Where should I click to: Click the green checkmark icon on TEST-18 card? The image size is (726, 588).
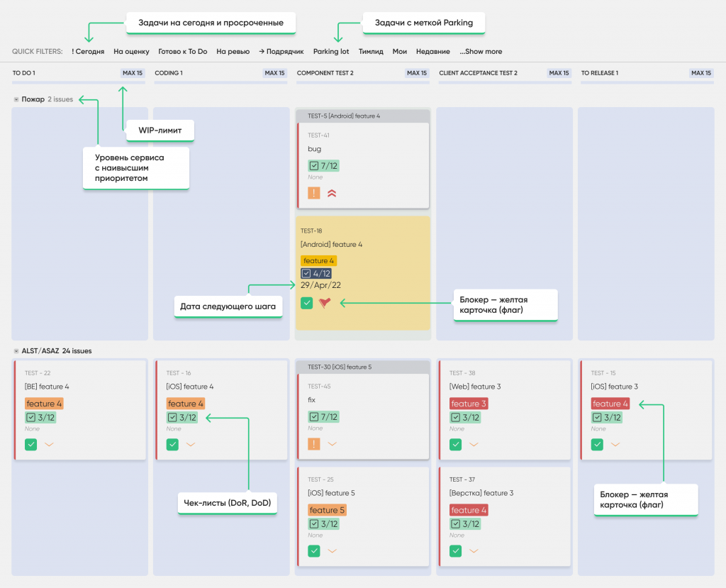pos(306,303)
